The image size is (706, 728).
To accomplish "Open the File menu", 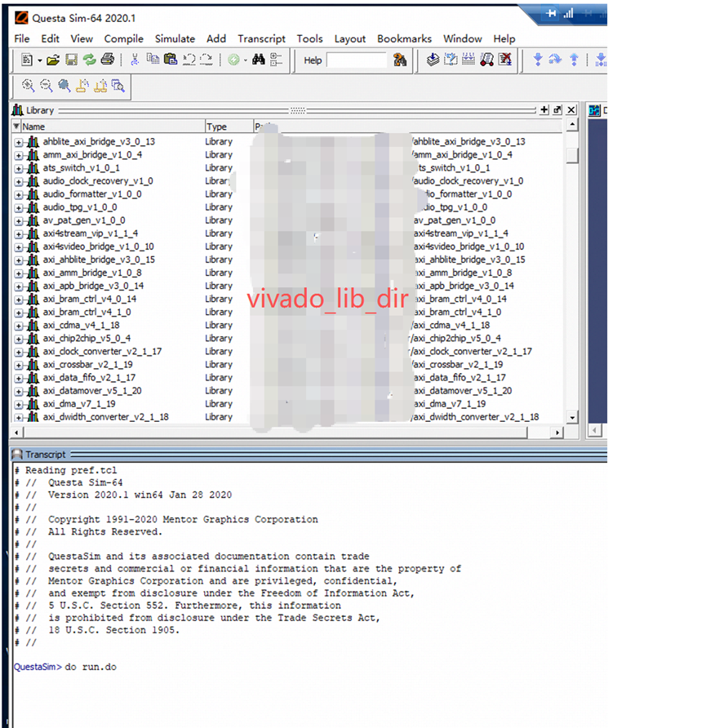I will (22, 38).
